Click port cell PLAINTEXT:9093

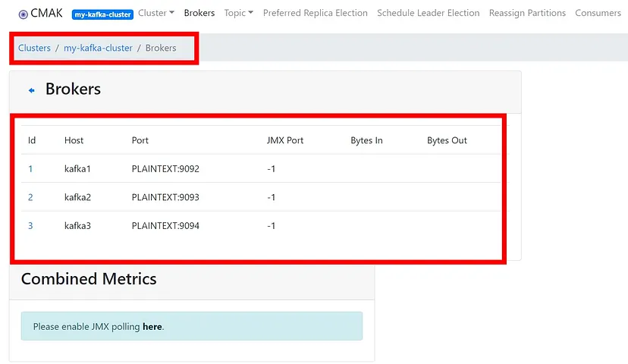(x=165, y=197)
